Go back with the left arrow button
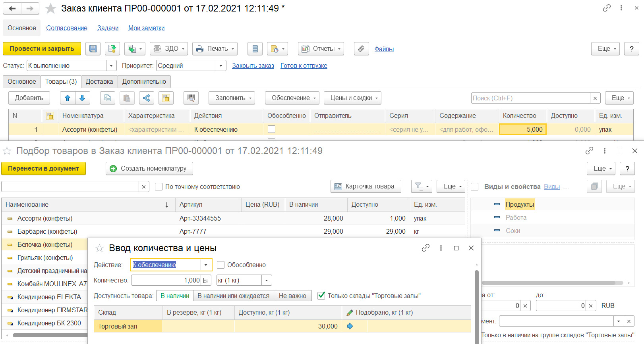 pos(12,8)
